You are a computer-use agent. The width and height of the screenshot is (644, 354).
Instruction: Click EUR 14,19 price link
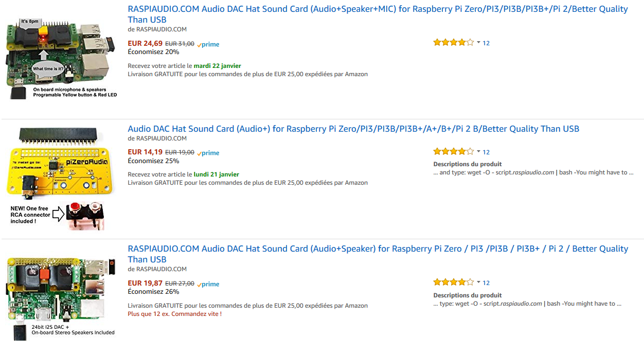coord(145,152)
